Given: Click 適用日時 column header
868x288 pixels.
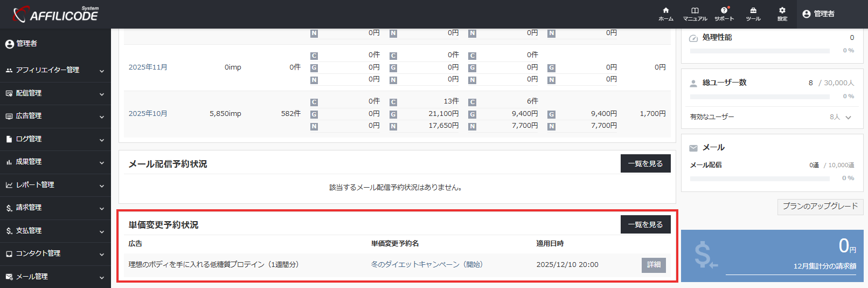Looking at the screenshot, I should [550, 244].
